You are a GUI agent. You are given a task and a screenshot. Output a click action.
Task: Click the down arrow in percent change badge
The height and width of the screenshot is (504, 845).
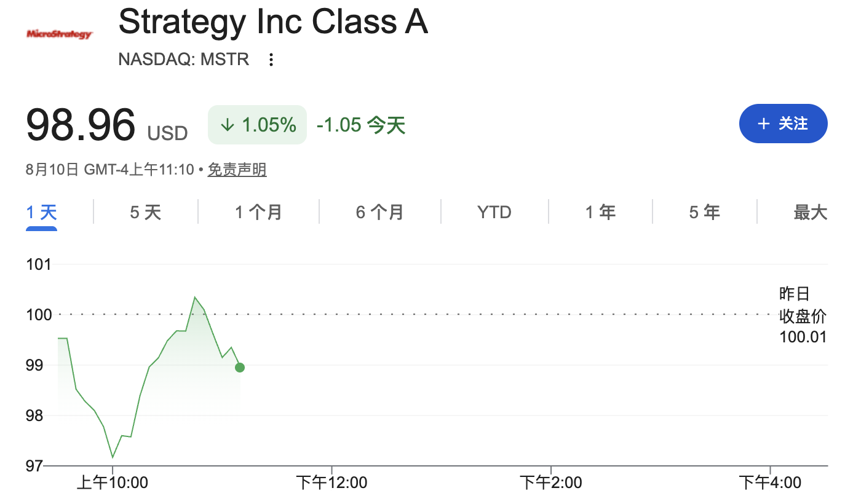(228, 125)
